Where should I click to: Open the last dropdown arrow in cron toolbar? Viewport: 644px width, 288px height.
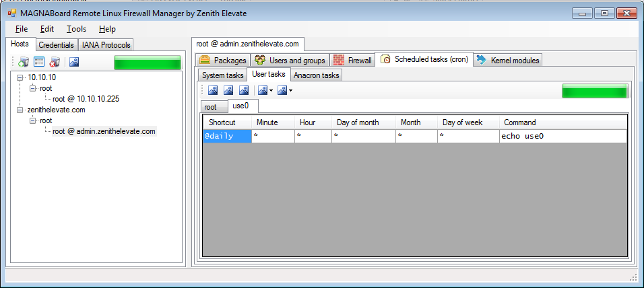291,91
